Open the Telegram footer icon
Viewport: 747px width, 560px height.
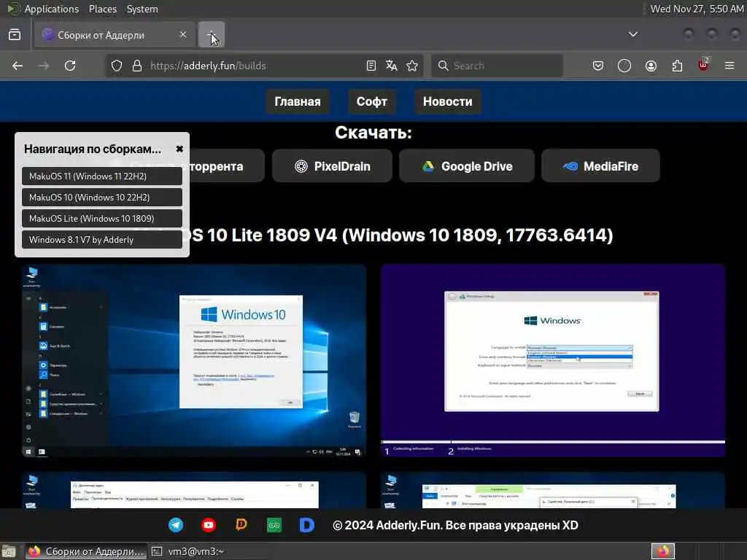176,525
